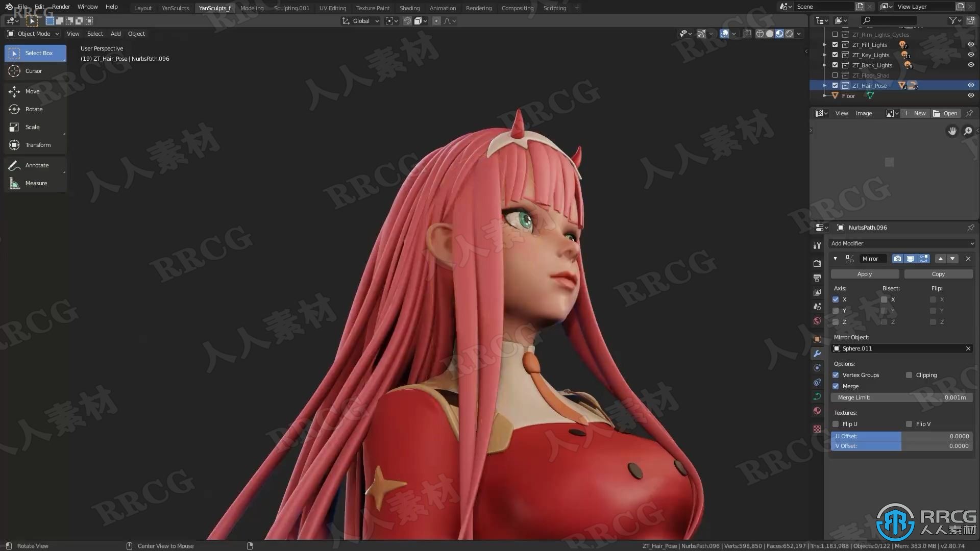This screenshot has height=551, width=980.
Task: Select the Transform tool
Action: 35,145
